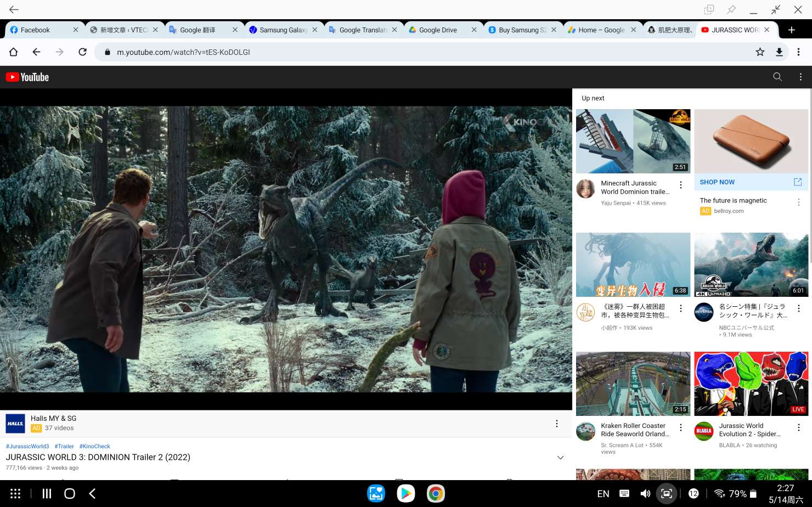812x507 pixels.
Task: Download the page via the download icon
Action: 779,52
